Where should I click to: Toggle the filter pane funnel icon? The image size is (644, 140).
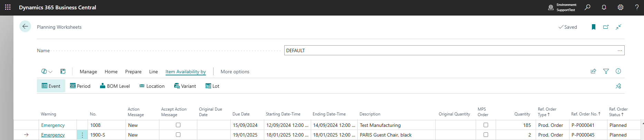(x=606, y=71)
